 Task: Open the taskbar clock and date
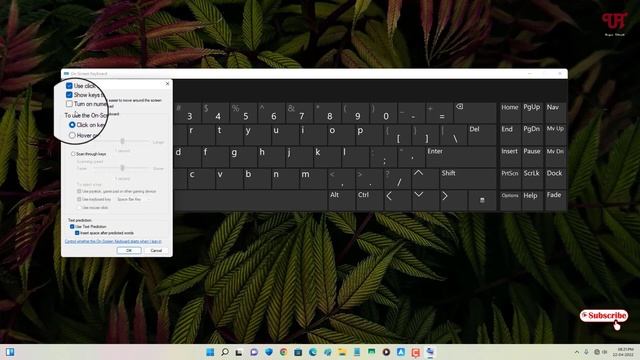tap(624, 352)
